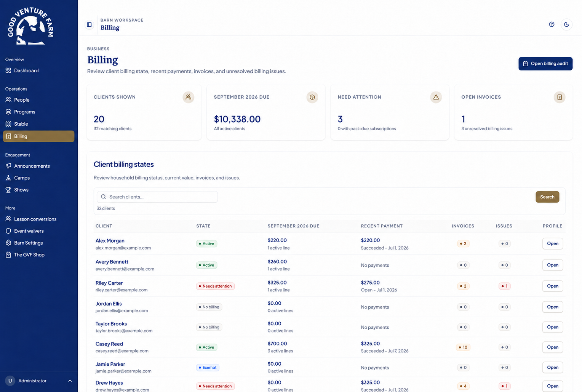This screenshot has height=392, width=582.
Task: Click Taylor Brooks No billing badge
Action: [x=209, y=327]
